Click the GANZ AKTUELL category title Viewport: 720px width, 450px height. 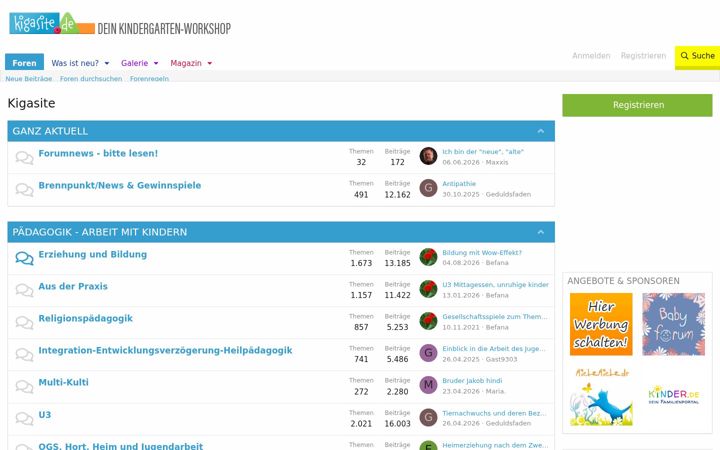click(x=50, y=131)
